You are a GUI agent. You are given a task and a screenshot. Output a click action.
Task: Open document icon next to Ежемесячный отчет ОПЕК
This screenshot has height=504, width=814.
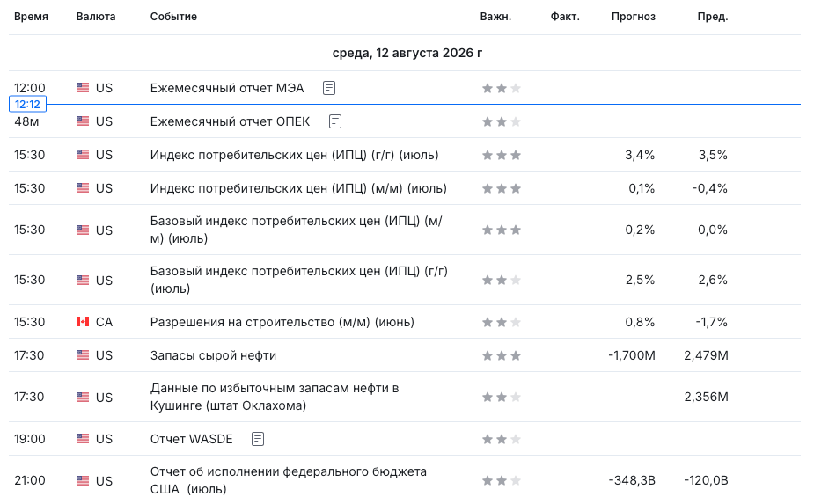pos(335,121)
